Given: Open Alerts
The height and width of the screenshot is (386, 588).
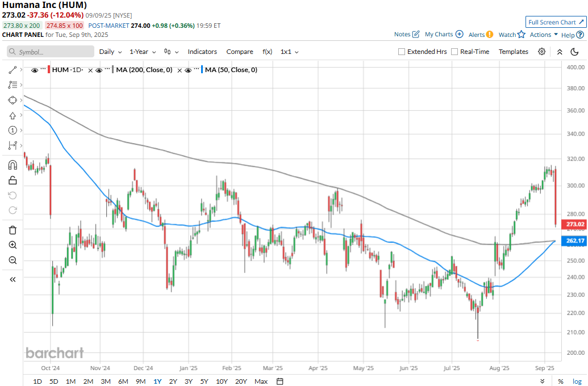Looking at the screenshot, I should (481, 35).
